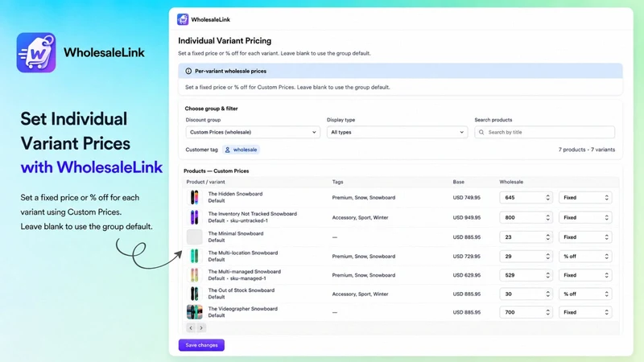Click base price USD 629.95
Image resolution: width=644 pixels, height=362 pixels.
point(467,275)
